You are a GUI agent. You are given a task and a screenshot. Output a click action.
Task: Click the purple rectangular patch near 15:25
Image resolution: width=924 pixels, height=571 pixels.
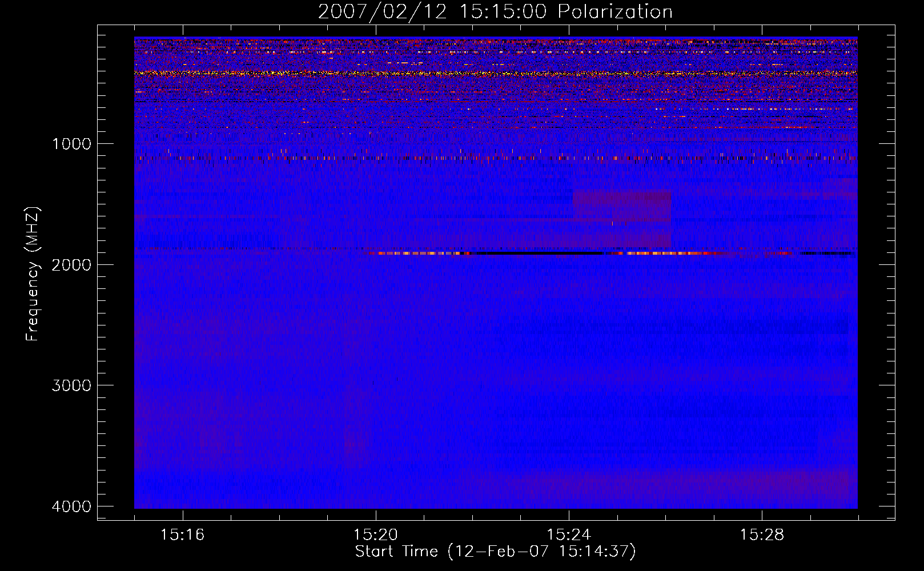[622, 206]
